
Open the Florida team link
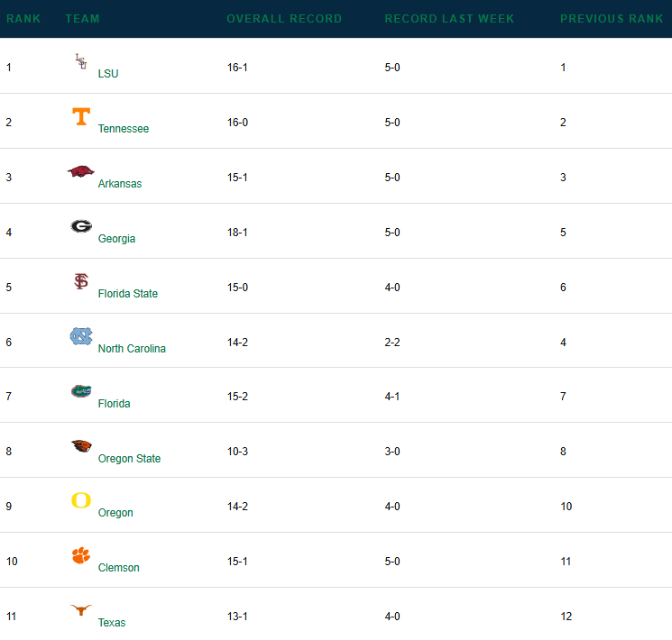[114, 404]
